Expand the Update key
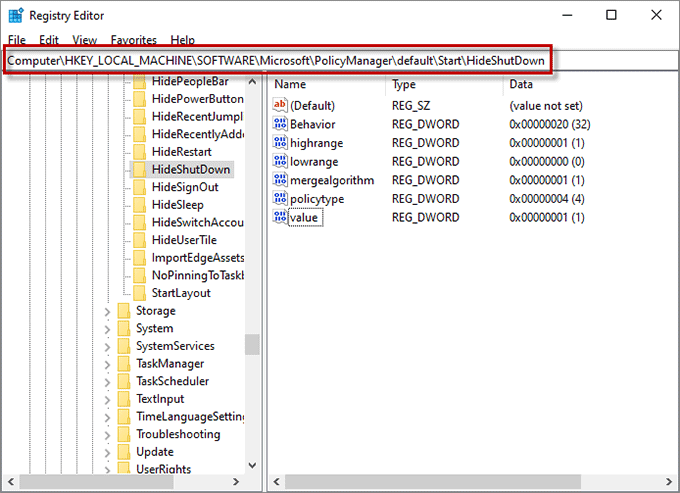This screenshot has width=680, height=493. click(108, 453)
